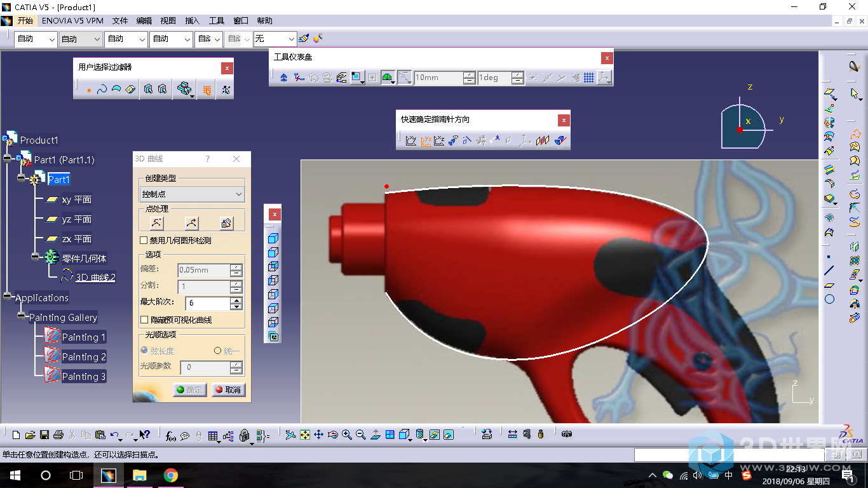Click the blue grid icon in 工具仪表盘
868x488 pixels.
point(589,78)
